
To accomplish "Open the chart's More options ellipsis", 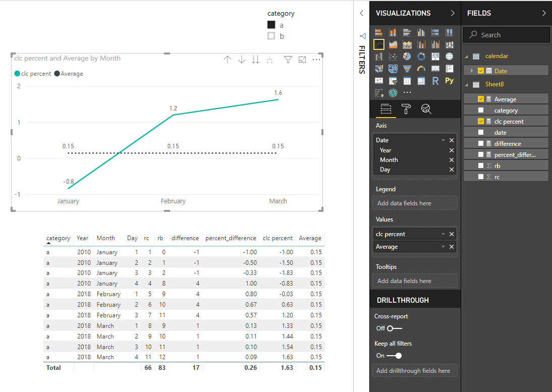I will [x=316, y=60].
